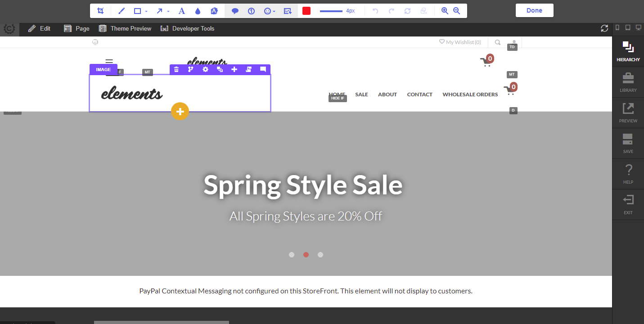Open the rectangle shape dropdown arrow
The image size is (644, 324).
[146, 11]
